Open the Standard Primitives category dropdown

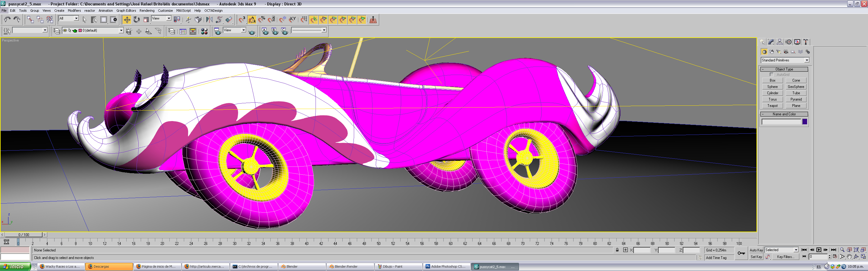point(785,60)
